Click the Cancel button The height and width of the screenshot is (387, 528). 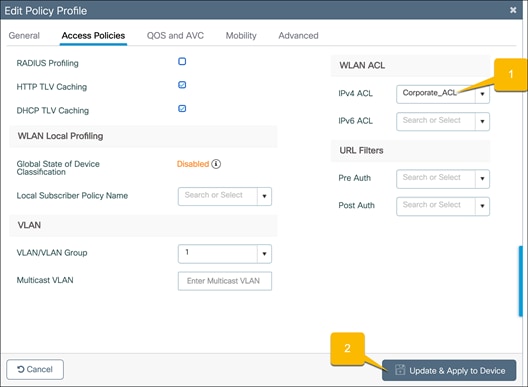[x=35, y=369]
